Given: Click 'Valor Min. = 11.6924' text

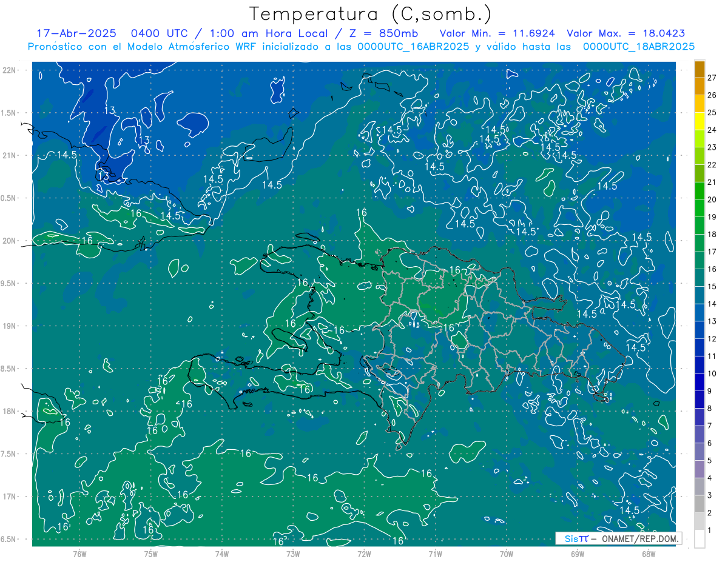Looking at the screenshot, I should coord(497,33).
